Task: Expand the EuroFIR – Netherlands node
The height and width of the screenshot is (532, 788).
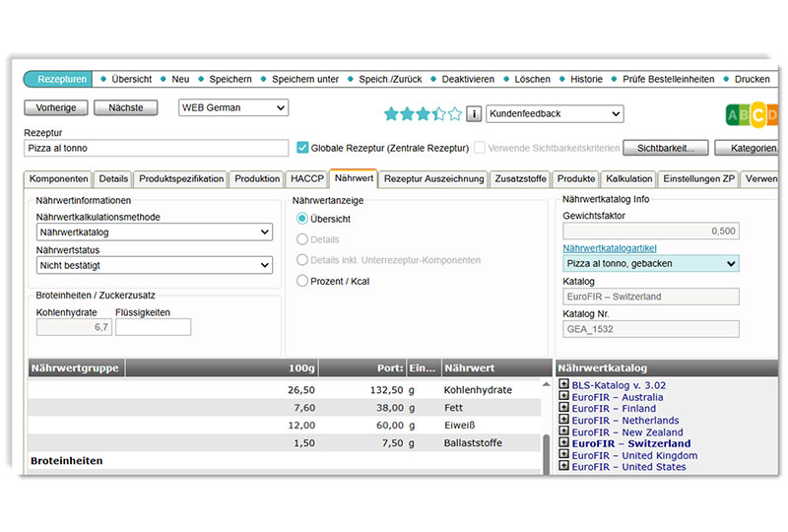Action: (563, 419)
